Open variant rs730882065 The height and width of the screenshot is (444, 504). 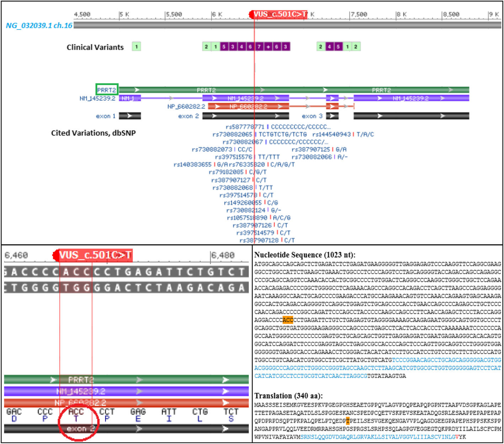232,134
